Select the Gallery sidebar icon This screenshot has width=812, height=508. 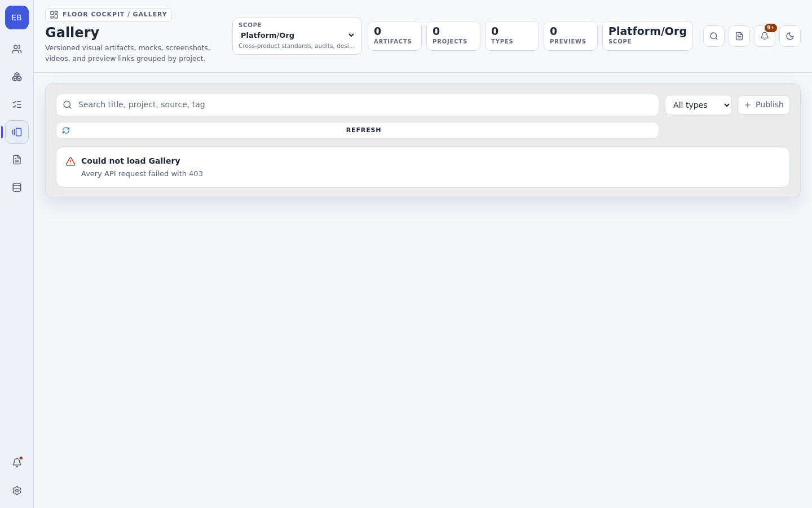(17, 132)
